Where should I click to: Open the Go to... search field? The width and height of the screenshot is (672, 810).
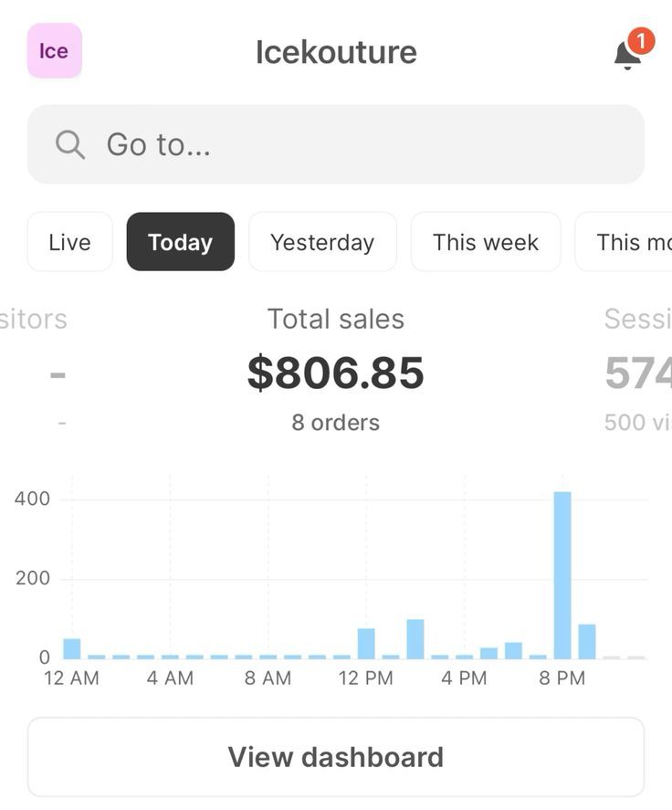(338, 144)
